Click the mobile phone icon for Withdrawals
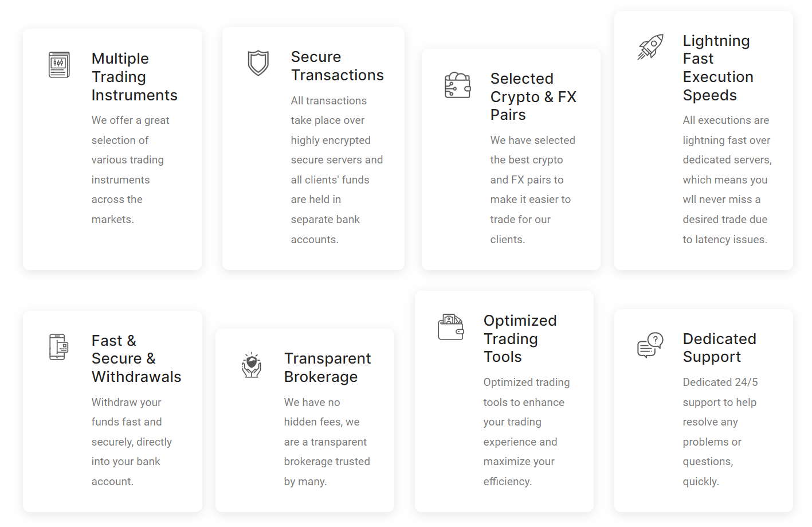This screenshot has height=527, width=812. (x=59, y=347)
